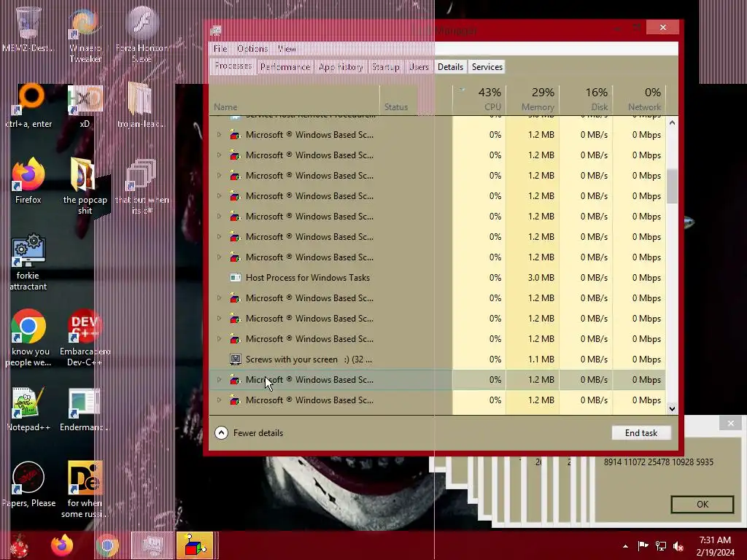Open the 'forkie attractant' desktop shortcut
Viewport: 747px width, 560px height.
tap(28, 262)
